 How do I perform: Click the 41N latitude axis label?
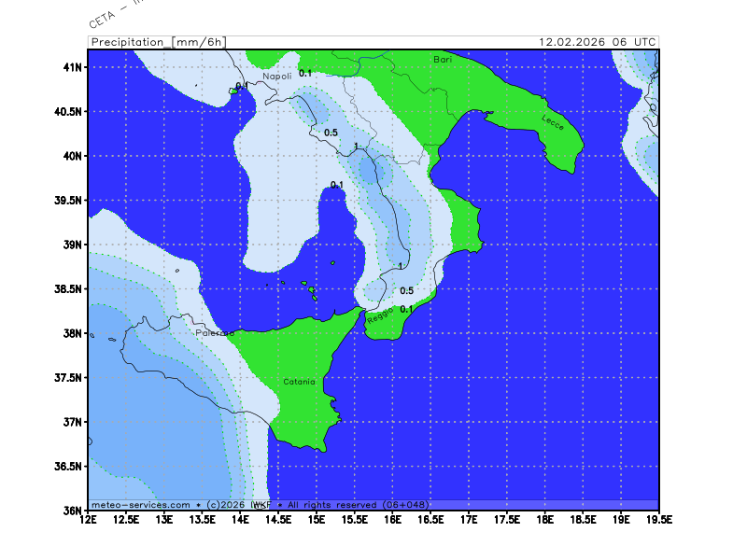73,67
